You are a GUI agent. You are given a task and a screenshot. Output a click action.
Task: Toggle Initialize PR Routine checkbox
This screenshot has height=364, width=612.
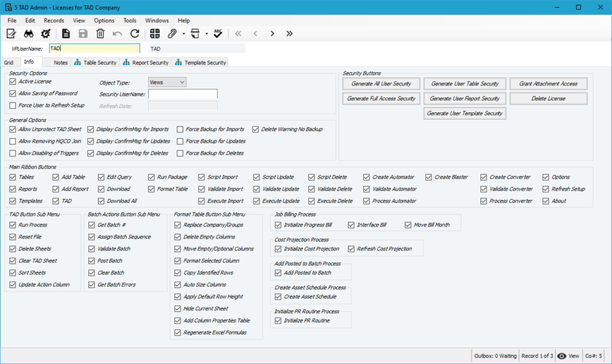278,321
